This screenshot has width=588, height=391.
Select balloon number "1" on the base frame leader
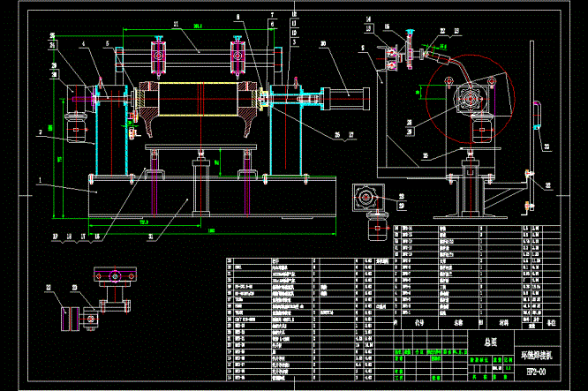click(40, 181)
